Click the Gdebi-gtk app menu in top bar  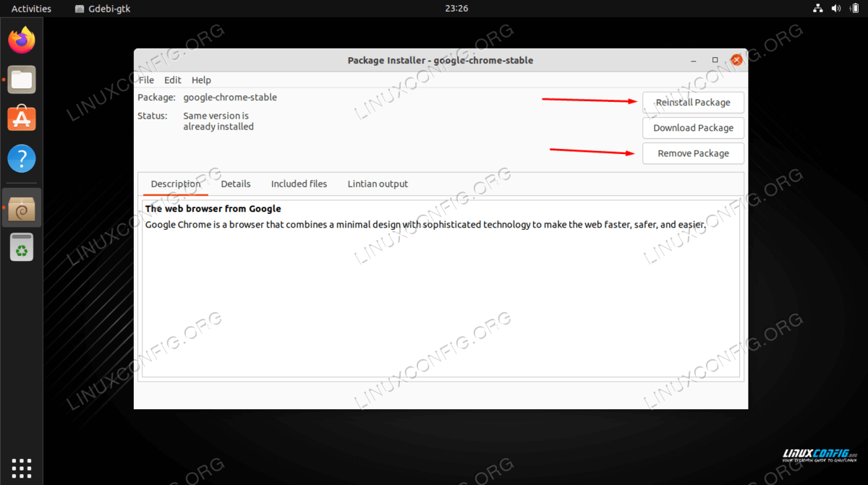(102, 9)
